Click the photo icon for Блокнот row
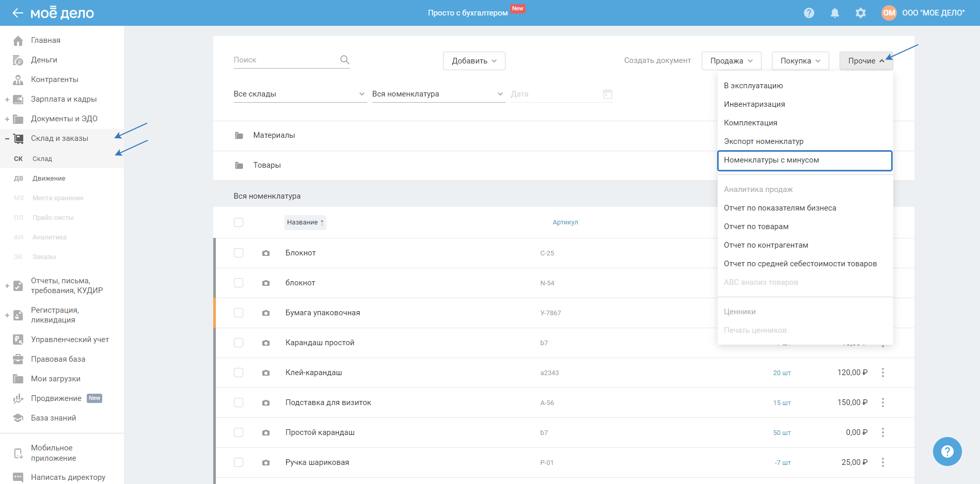The height and width of the screenshot is (484, 980). (x=266, y=253)
